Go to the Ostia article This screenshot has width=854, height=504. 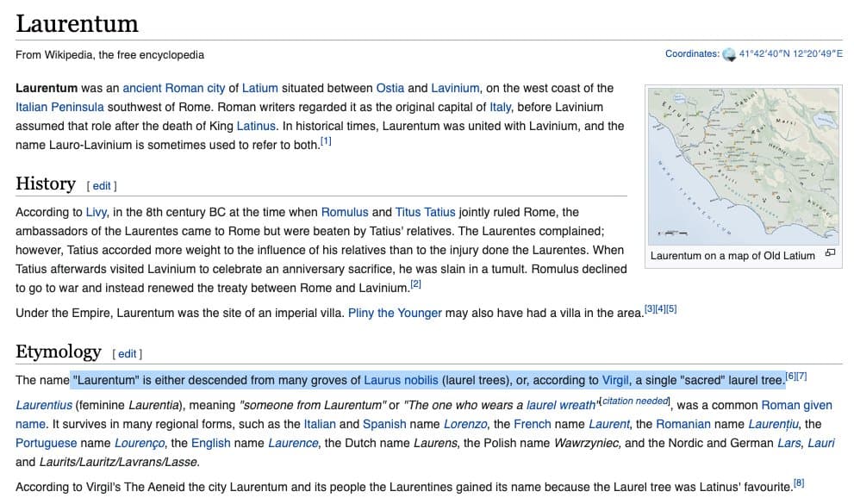pos(390,88)
